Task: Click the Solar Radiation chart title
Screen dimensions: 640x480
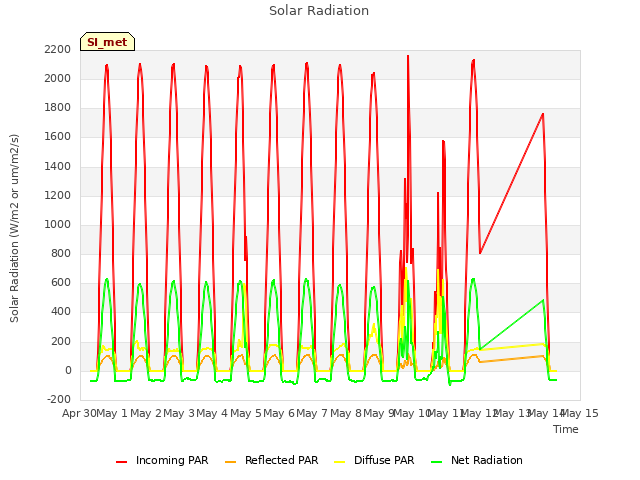Action: point(319,11)
